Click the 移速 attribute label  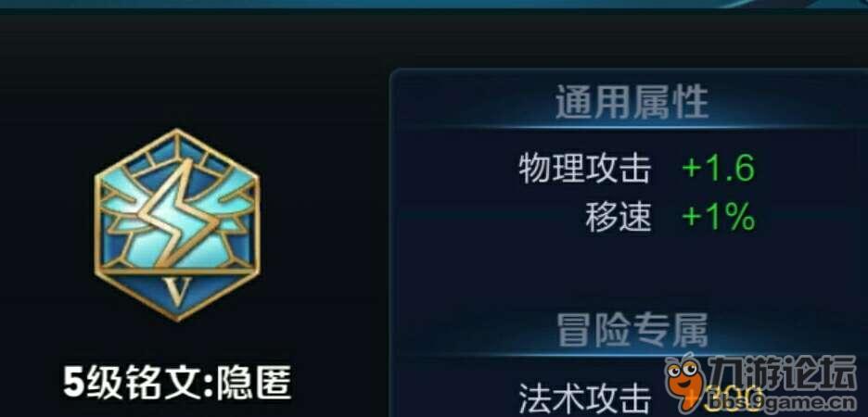click(x=619, y=218)
